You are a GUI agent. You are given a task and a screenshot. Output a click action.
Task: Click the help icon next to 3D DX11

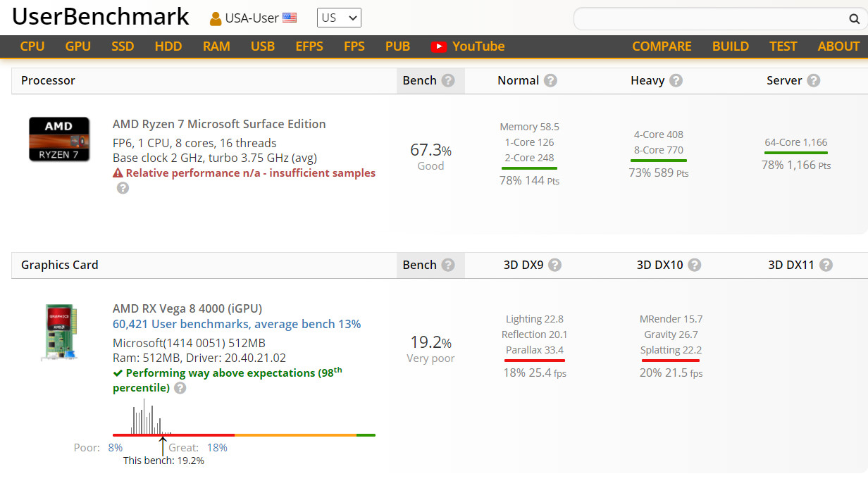(x=826, y=265)
